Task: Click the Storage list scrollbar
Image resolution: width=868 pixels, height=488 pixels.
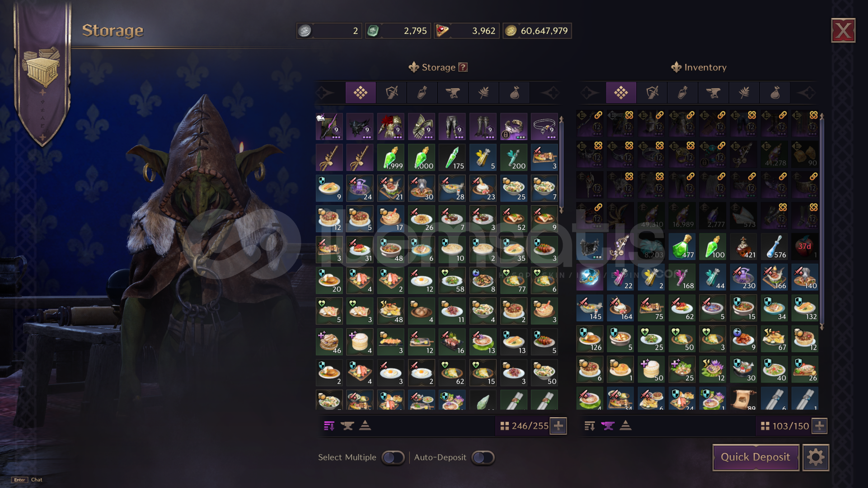Action: 561,164
